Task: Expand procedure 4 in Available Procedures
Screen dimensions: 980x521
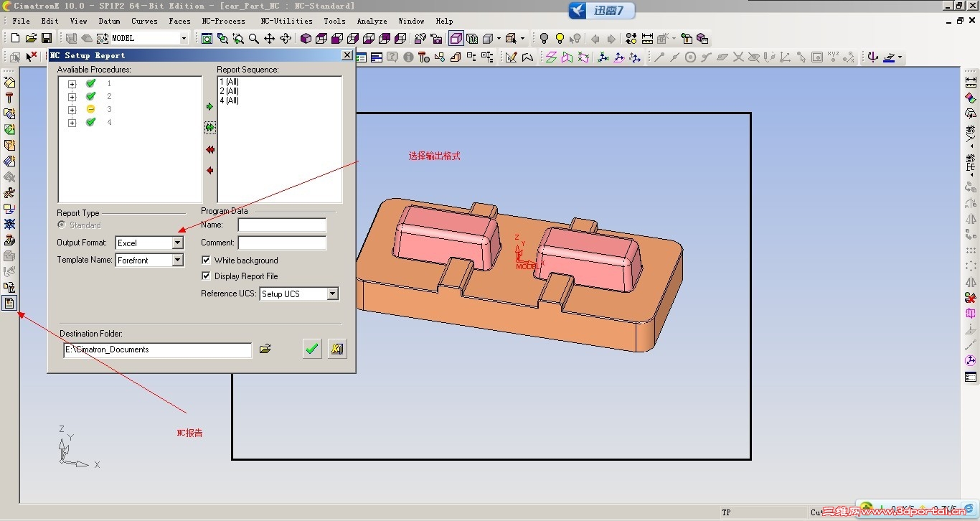Action: pyautogui.click(x=72, y=123)
